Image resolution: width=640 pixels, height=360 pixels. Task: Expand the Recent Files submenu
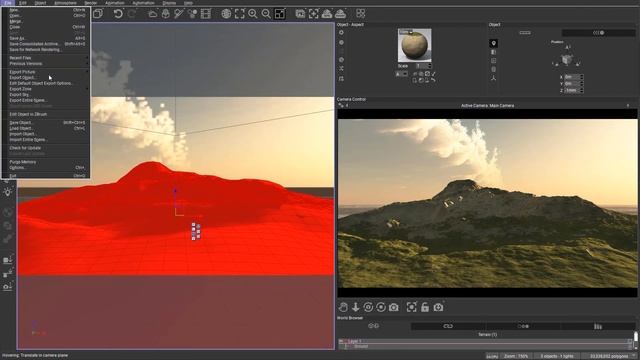46,58
